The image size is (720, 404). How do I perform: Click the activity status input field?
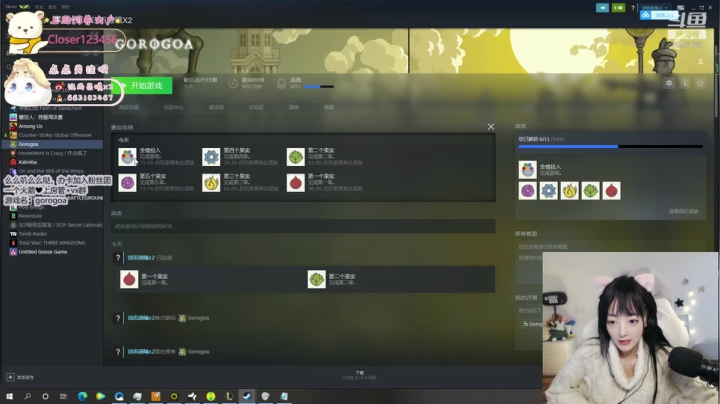pyautogui.click(x=303, y=226)
